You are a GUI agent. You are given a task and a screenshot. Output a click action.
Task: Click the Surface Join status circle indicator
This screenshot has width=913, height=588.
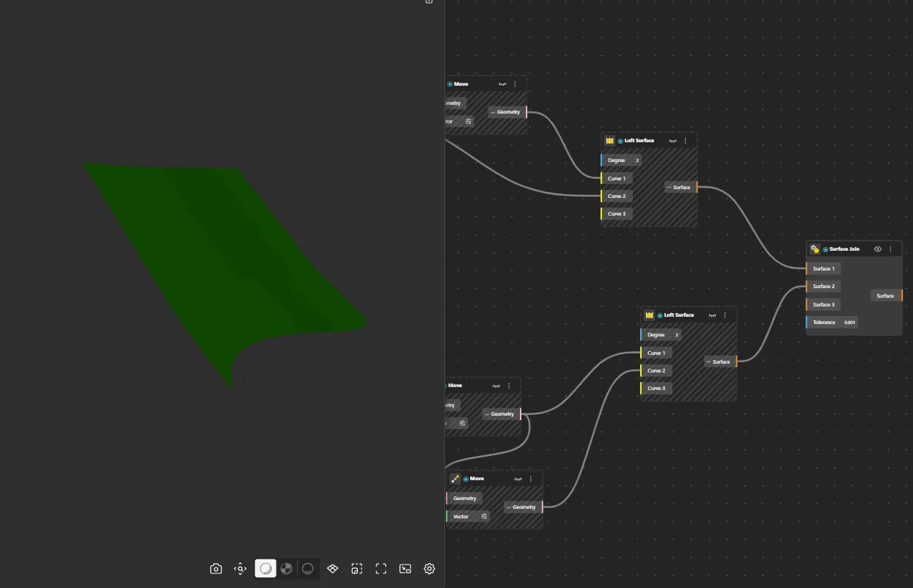[825, 249]
